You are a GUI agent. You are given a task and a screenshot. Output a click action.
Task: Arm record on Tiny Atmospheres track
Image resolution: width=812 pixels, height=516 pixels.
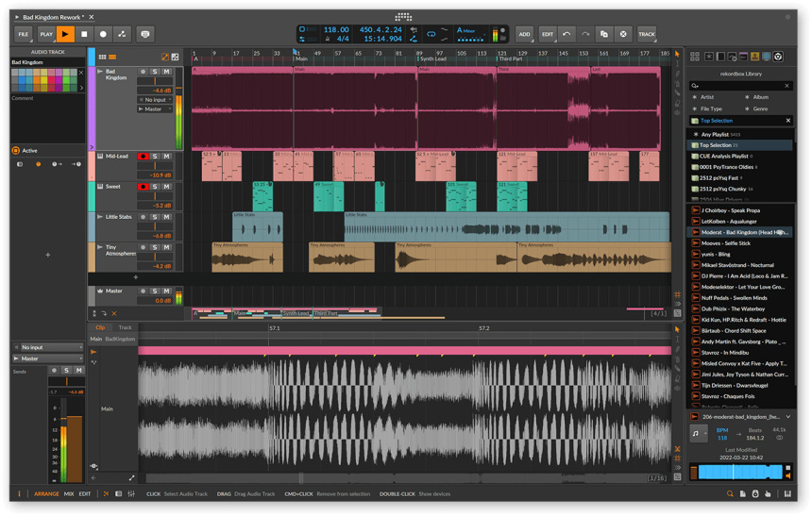(x=143, y=248)
